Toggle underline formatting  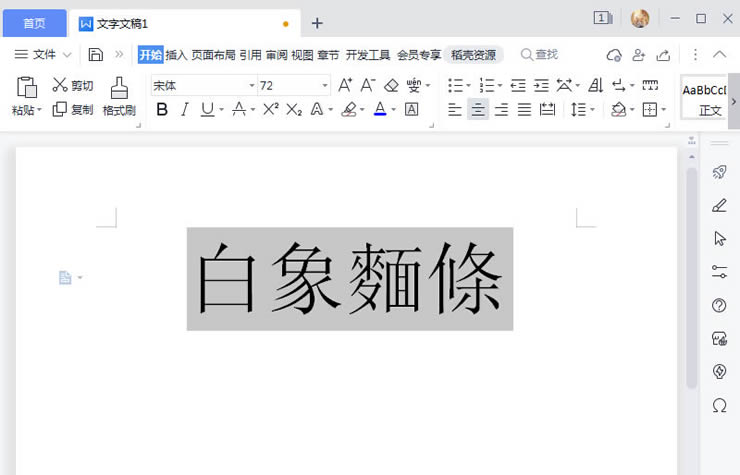207,110
